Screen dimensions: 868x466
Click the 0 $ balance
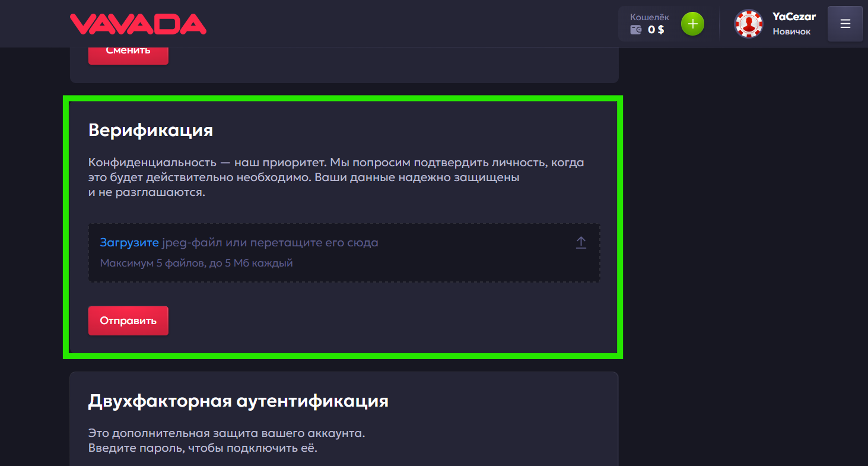[x=656, y=30]
